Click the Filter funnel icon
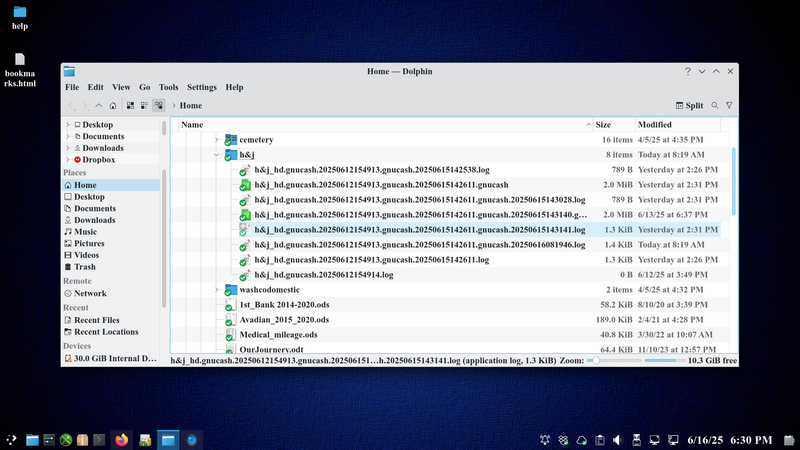 (729, 105)
